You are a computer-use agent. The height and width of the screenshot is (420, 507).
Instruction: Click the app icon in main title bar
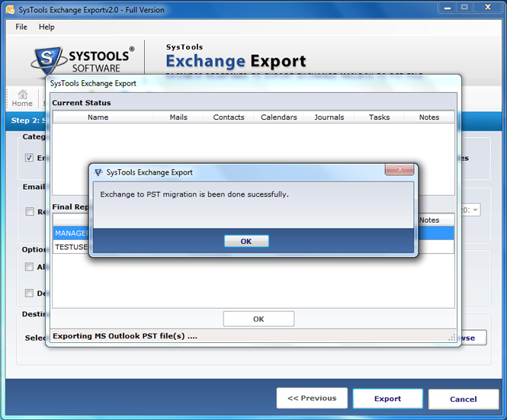click(11, 10)
